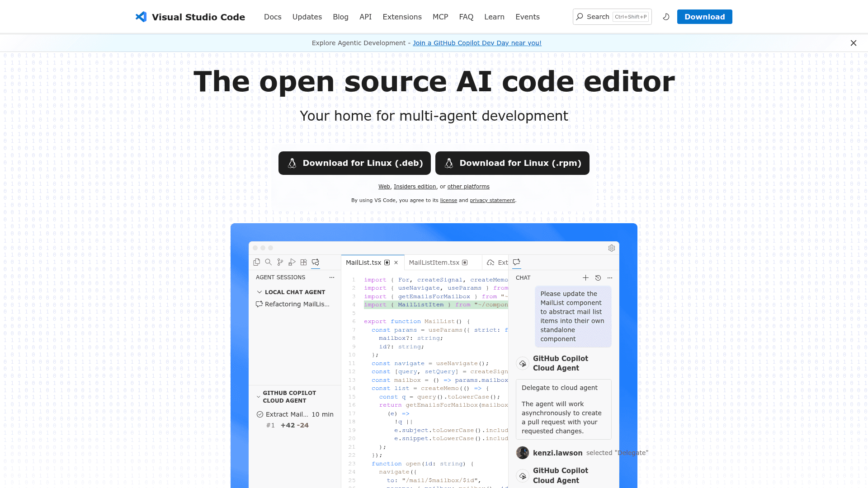Click the +42 -24 diff stats
This screenshot has height=488, width=868.
tap(295, 425)
